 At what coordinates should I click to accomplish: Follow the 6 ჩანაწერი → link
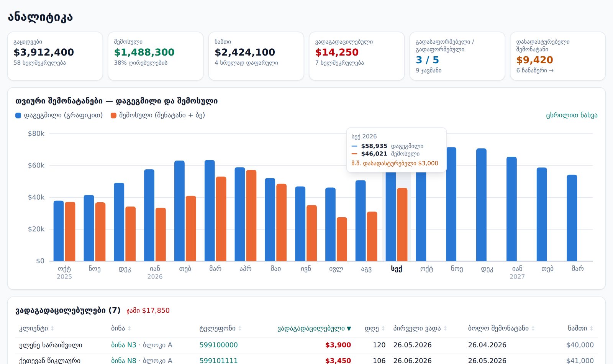point(535,71)
